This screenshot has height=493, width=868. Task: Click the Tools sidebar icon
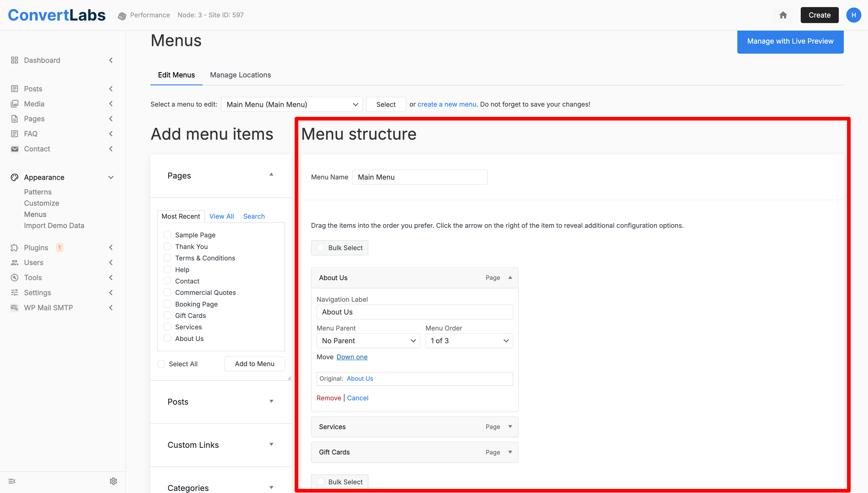coord(14,278)
